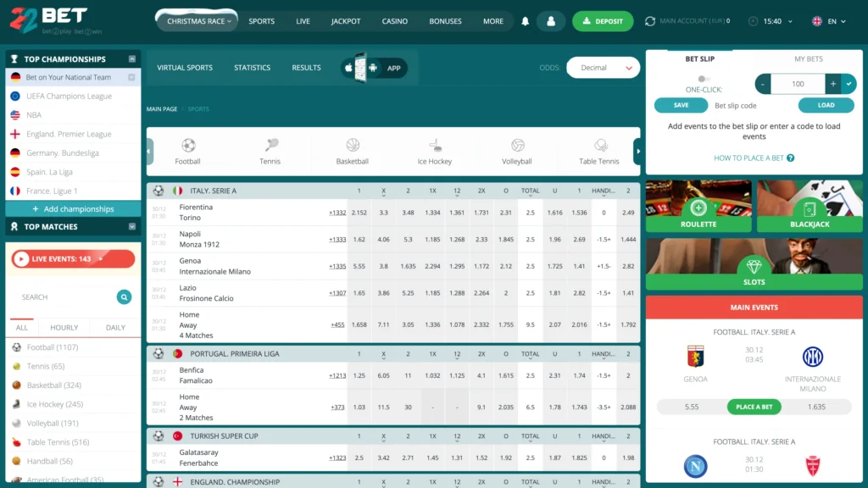Open the Slots casino tile
The image size is (868, 488).
(754, 264)
